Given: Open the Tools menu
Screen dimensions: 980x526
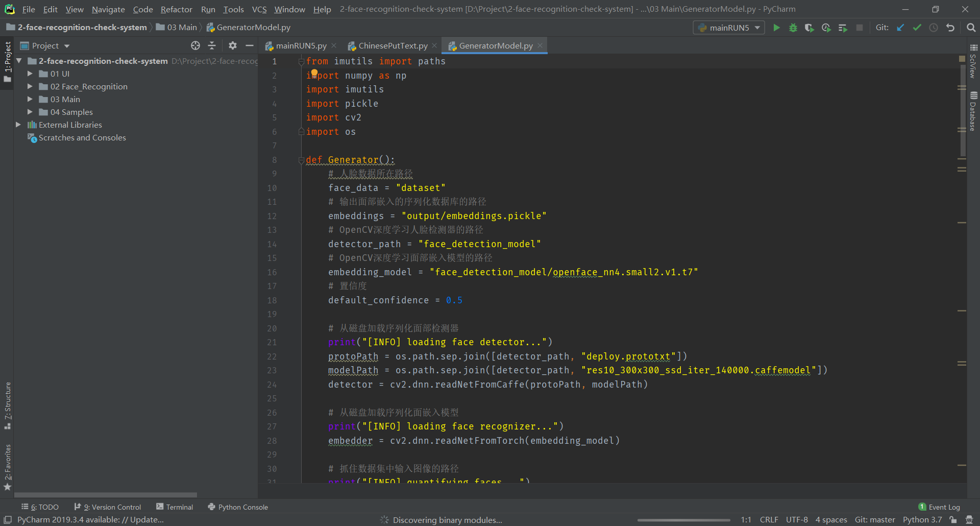Looking at the screenshot, I should pyautogui.click(x=233, y=9).
